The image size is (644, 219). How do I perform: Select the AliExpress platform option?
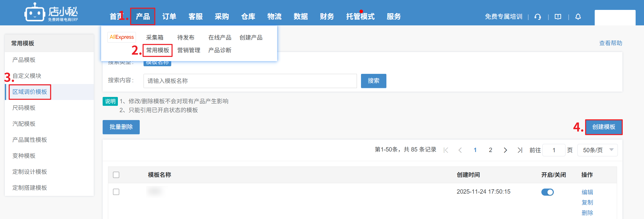pos(122,37)
